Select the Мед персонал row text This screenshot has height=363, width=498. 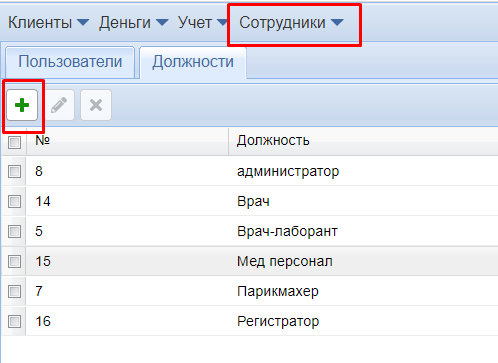(x=285, y=261)
